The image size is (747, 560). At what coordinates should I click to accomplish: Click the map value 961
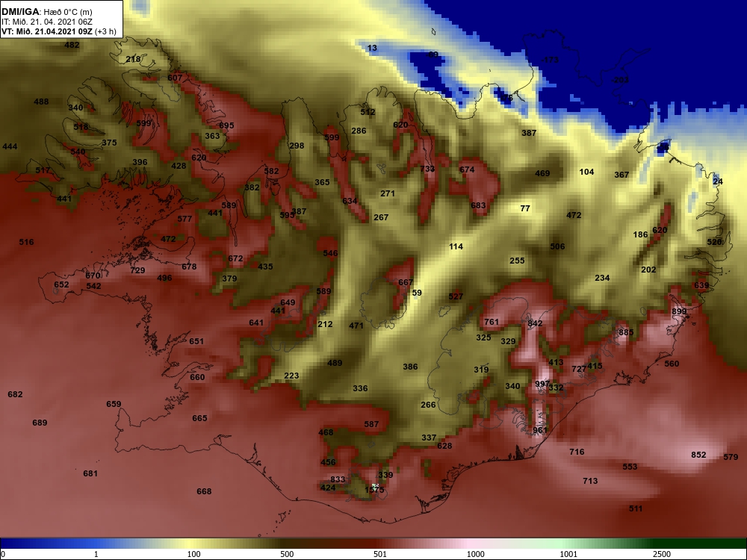click(540, 430)
